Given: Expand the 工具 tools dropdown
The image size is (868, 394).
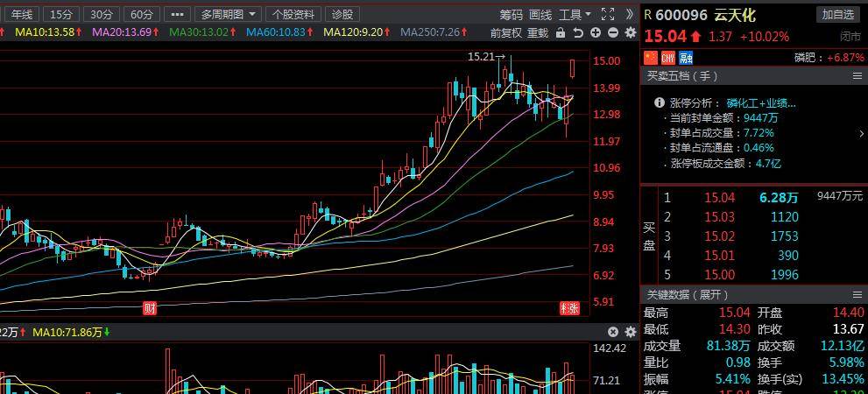Looking at the screenshot, I should click(x=575, y=14).
